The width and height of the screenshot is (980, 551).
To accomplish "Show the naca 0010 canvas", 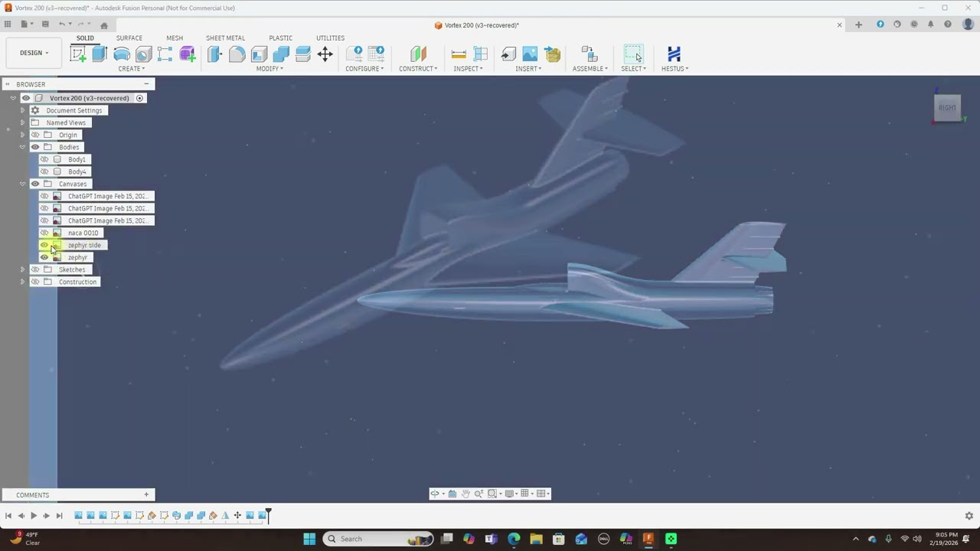I will [44, 233].
